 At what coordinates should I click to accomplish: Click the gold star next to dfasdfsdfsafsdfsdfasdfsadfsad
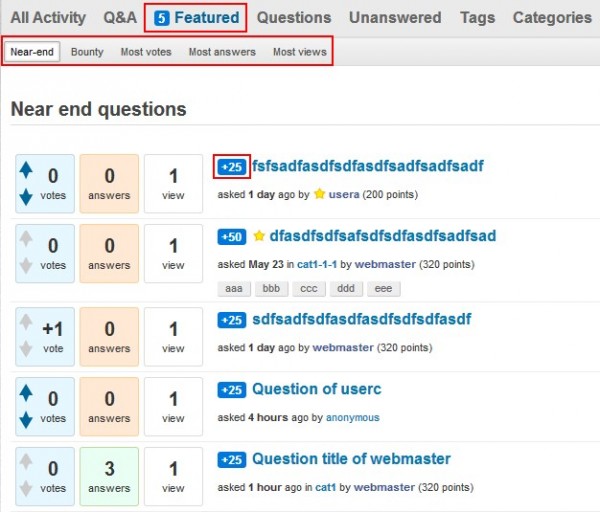click(259, 237)
